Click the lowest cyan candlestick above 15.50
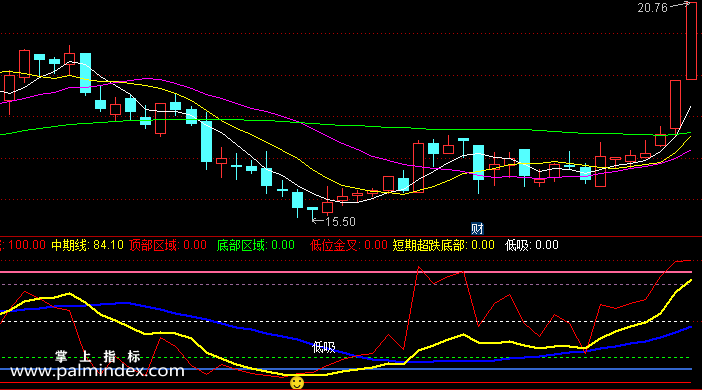The width and height of the screenshot is (702, 390). click(x=312, y=212)
